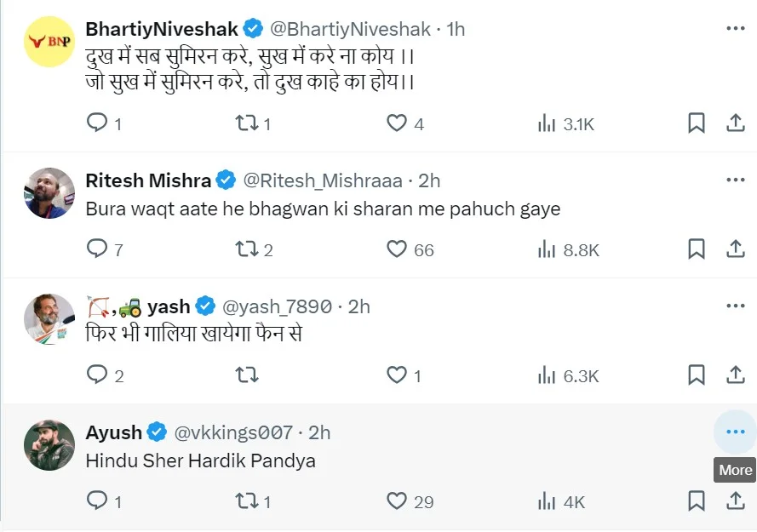757x532 pixels.
Task: Open the 2h timestamp on yash's tweet
Action: tap(358, 306)
